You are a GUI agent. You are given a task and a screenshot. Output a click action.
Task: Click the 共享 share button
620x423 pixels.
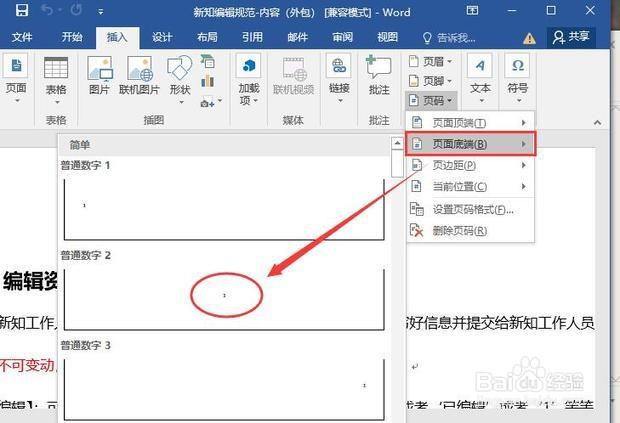[571, 37]
